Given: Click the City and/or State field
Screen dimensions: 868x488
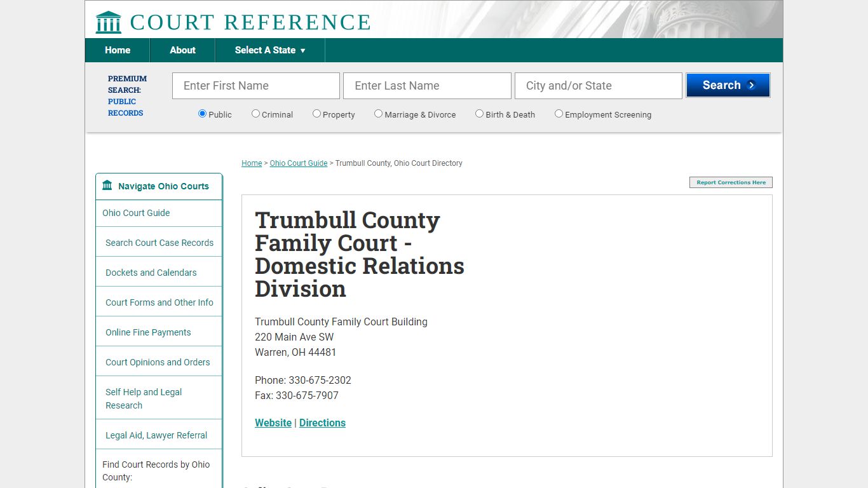Looking at the screenshot, I should [599, 86].
